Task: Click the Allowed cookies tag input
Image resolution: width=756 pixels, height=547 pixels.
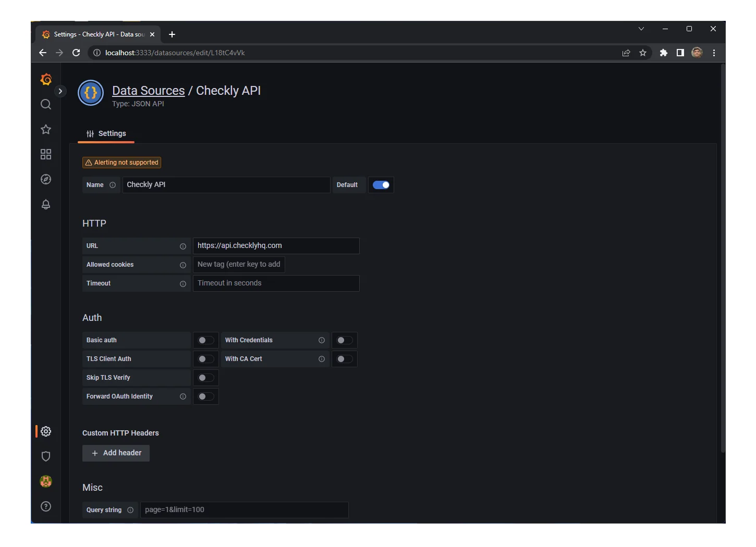Action: coord(239,265)
